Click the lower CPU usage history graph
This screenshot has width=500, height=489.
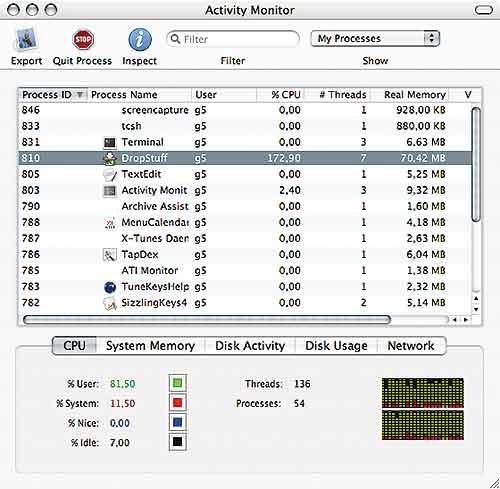click(x=423, y=425)
